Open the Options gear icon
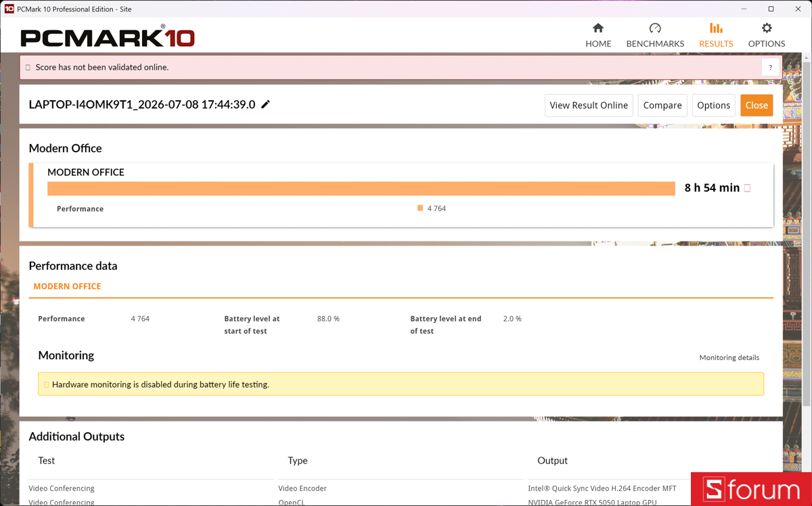The width and height of the screenshot is (812, 506). pos(767,28)
